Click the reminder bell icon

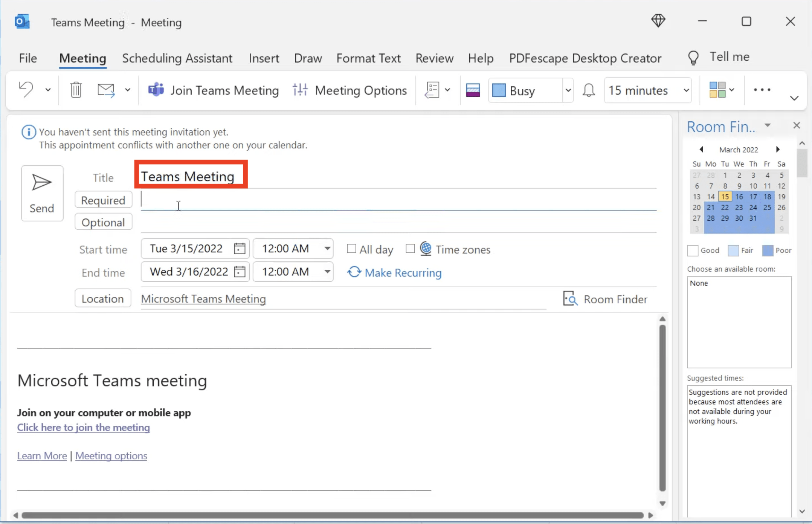point(589,90)
